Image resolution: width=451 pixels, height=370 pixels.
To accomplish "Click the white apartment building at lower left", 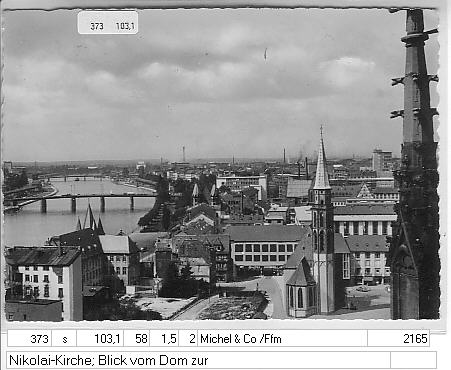I will pyautogui.click(x=43, y=283).
